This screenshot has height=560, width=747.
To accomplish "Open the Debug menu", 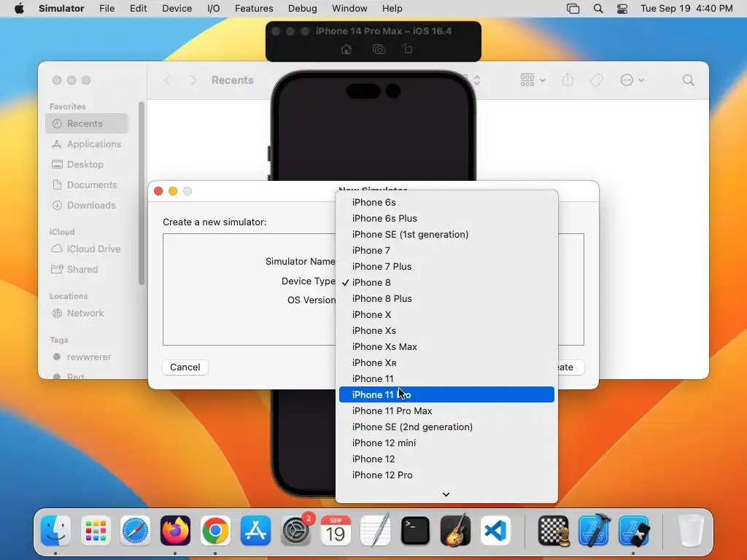I will click(303, 9).
